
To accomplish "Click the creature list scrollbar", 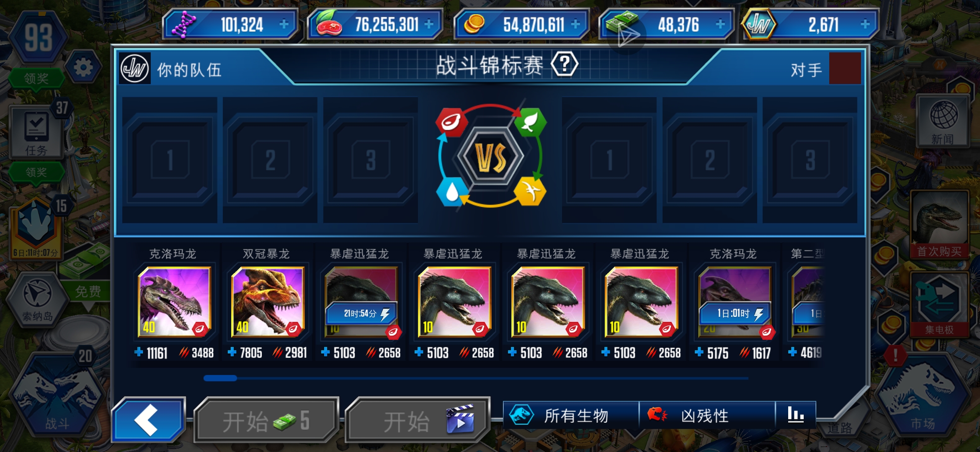I will click(476, 378).
